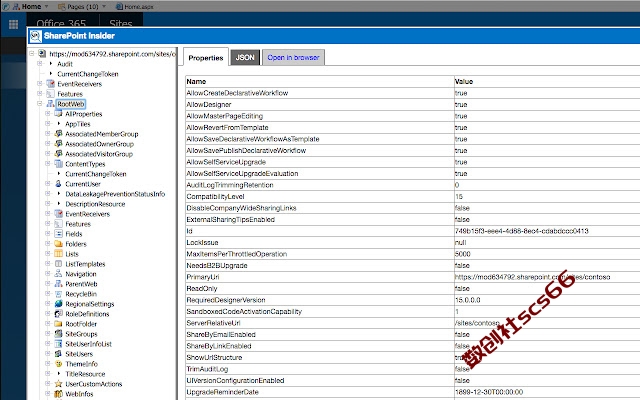Click the Office 365 title link
640x400 pixels.
pyautogui.click(x=61, y=23)
